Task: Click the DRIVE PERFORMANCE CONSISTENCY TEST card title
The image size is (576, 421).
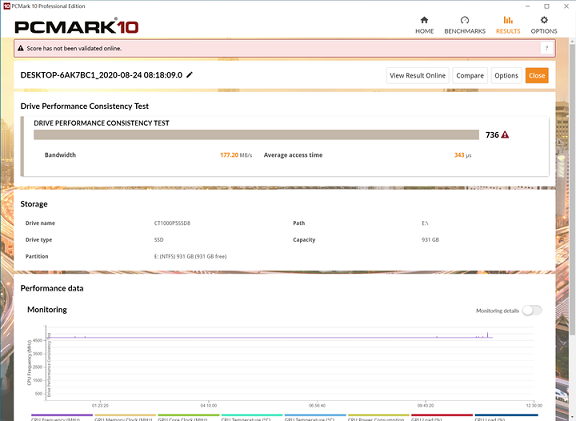Action: pos(101,123)
